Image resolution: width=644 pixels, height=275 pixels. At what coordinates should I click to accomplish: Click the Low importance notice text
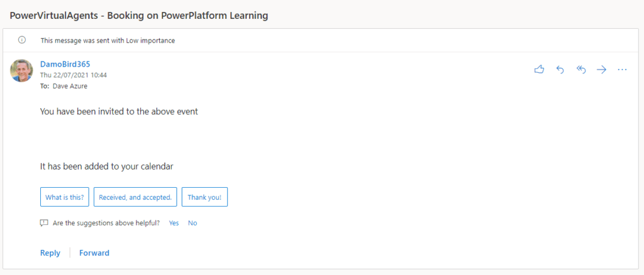108,40
